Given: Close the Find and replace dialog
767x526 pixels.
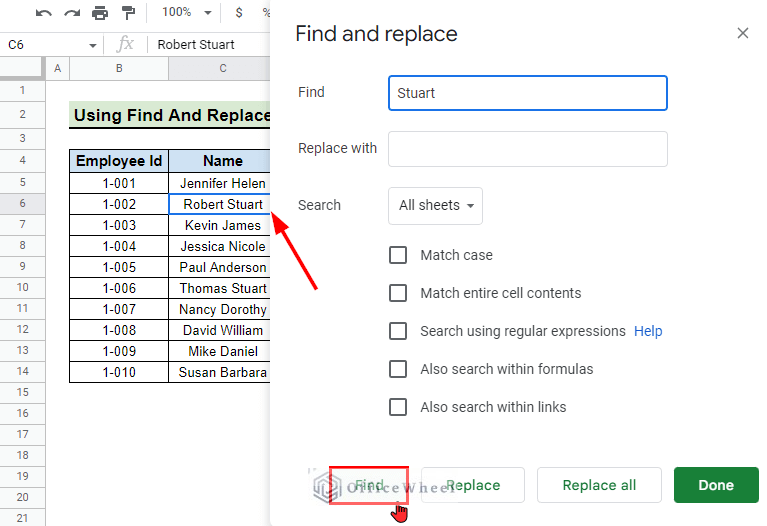Looking at the screenshot, I should point(742,33).
